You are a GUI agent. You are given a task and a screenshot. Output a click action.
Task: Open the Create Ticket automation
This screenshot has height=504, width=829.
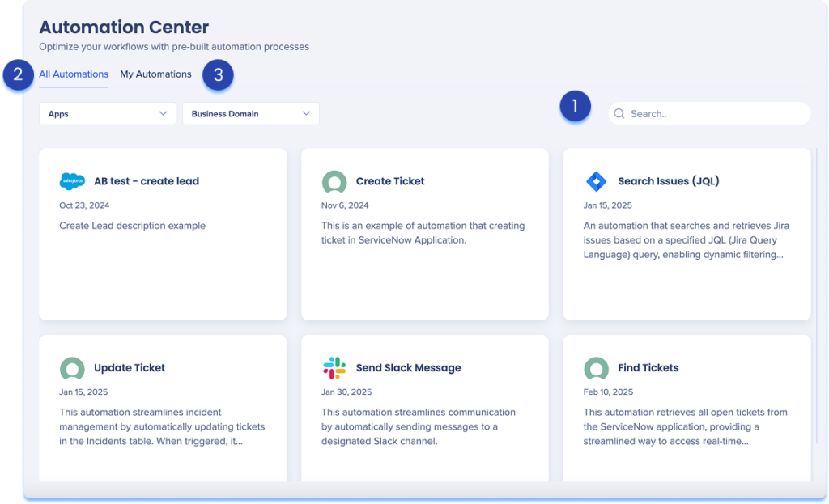point(425,235)
